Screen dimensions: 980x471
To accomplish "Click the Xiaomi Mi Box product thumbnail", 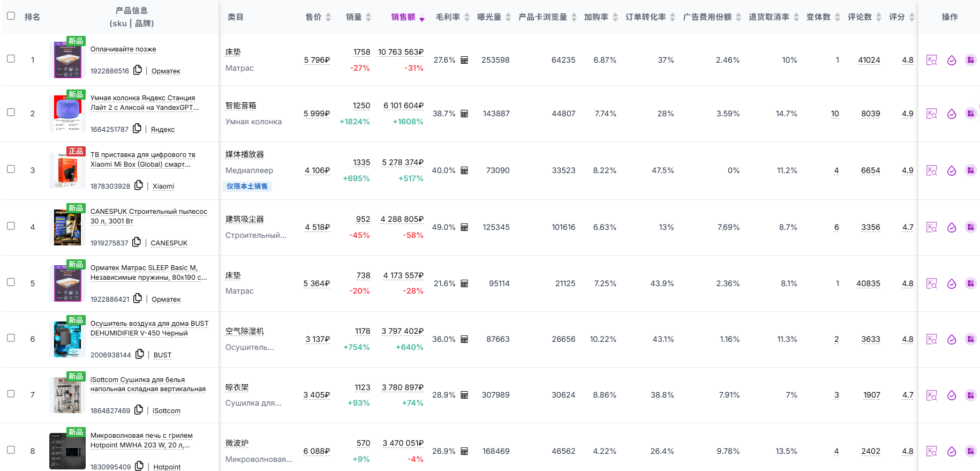I will (67, 170).
